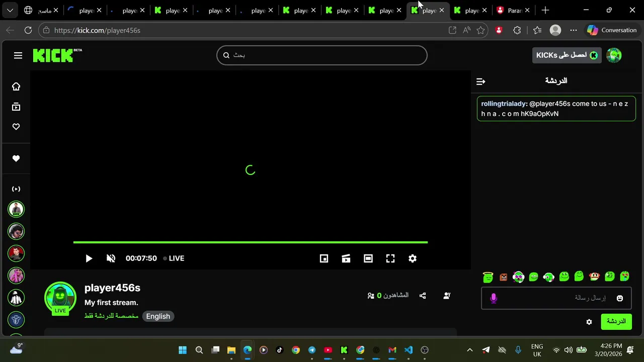Open the first followed channel avatar in sidebar
This screenshot has height=362, width=644.
16,209
